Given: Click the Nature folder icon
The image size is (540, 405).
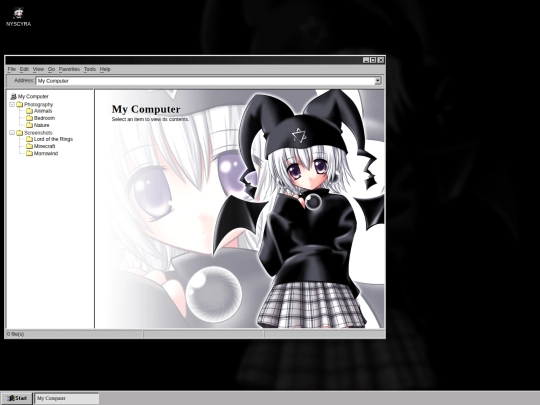Looking at the screenshot, I should click(x=29, y=125).
